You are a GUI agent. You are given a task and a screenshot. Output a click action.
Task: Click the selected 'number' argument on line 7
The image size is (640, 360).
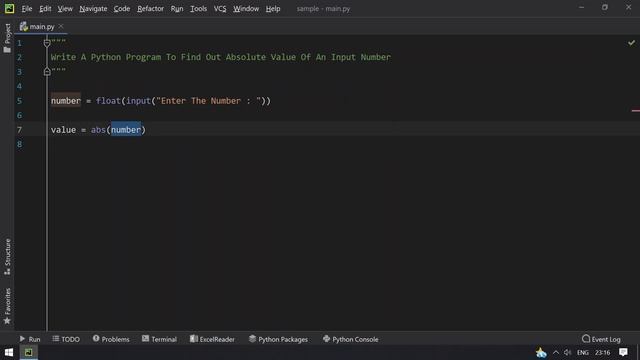(x=126, y=130)
